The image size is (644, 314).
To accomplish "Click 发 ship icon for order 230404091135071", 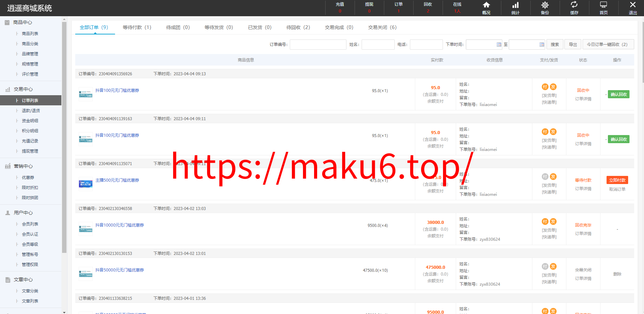I will pos(553,177).
